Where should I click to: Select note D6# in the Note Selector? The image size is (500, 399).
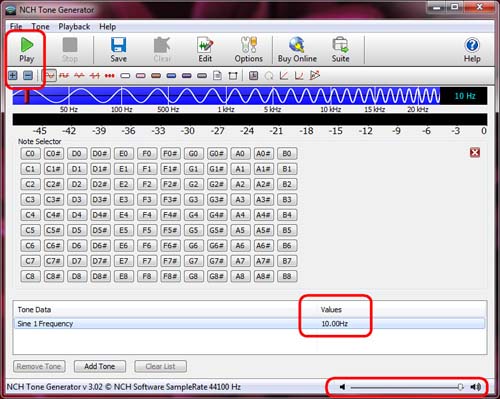[100, 246]
